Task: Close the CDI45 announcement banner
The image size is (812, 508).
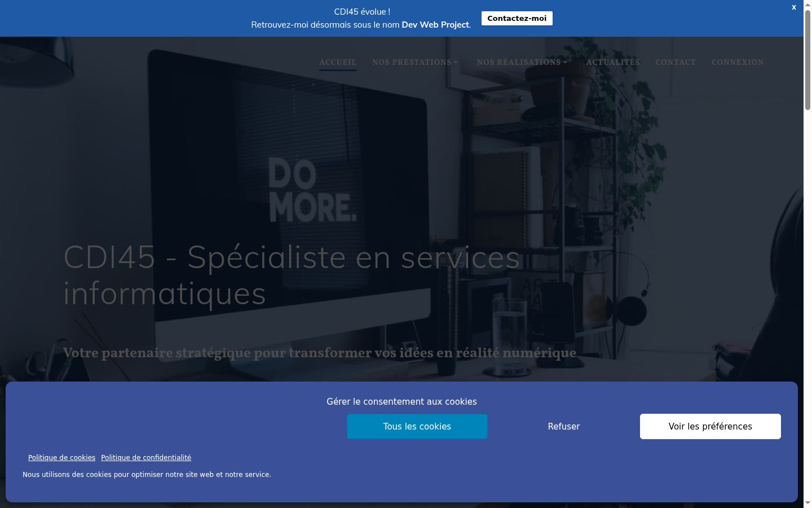Action: pos(794,7)
